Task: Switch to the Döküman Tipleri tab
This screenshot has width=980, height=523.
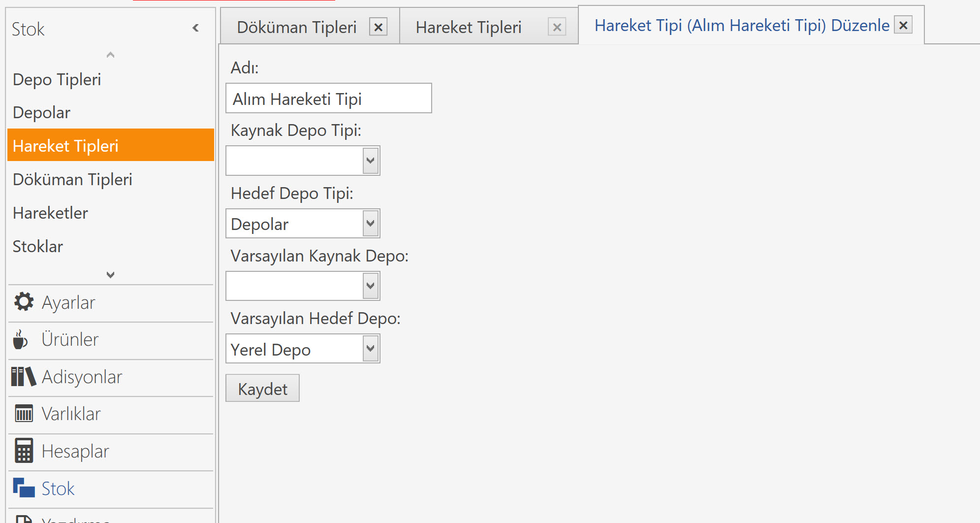Action: pyautogui.click(x=296, y=27)
